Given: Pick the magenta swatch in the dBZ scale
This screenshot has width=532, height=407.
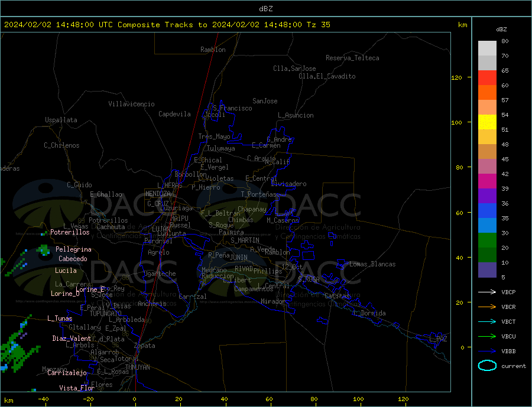Looking at the screenshot, I should (x=487, y=181).
